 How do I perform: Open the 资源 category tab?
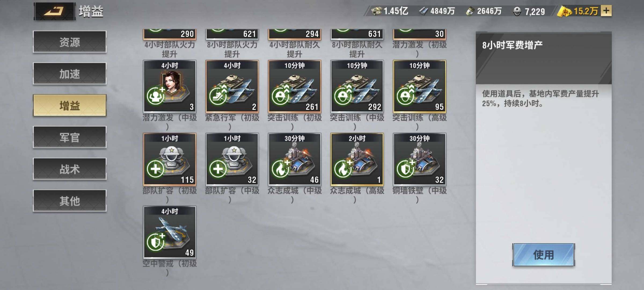coord(70,42)
